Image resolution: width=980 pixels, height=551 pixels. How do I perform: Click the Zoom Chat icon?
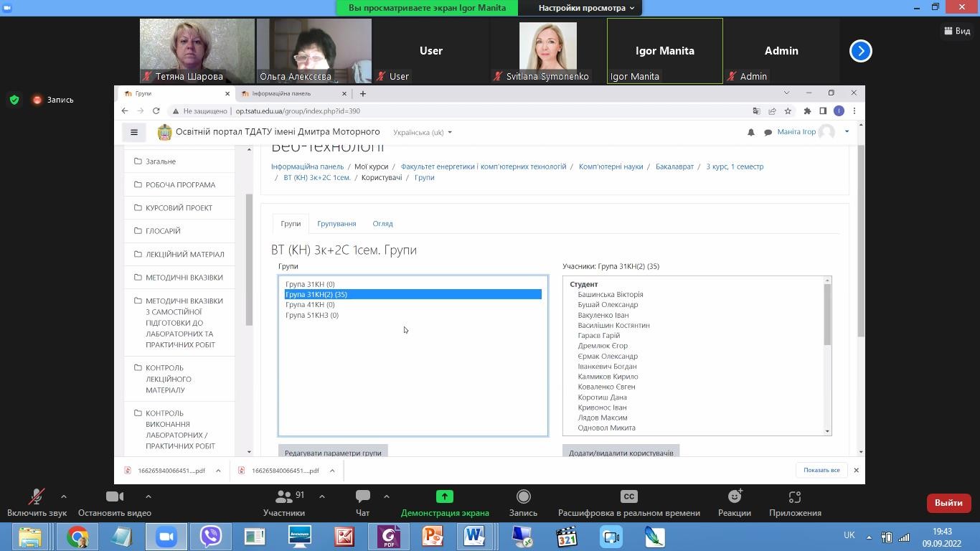[x=363, y=497]
